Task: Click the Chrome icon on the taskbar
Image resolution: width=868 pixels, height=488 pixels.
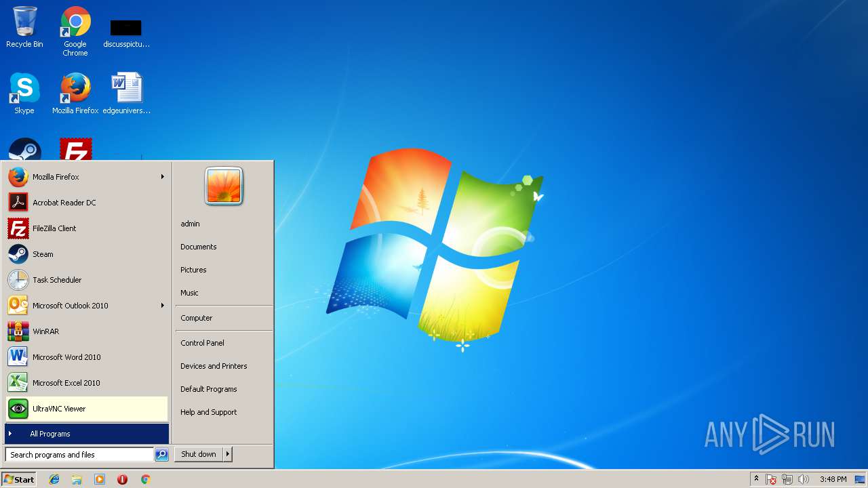Action: (145, 479)
